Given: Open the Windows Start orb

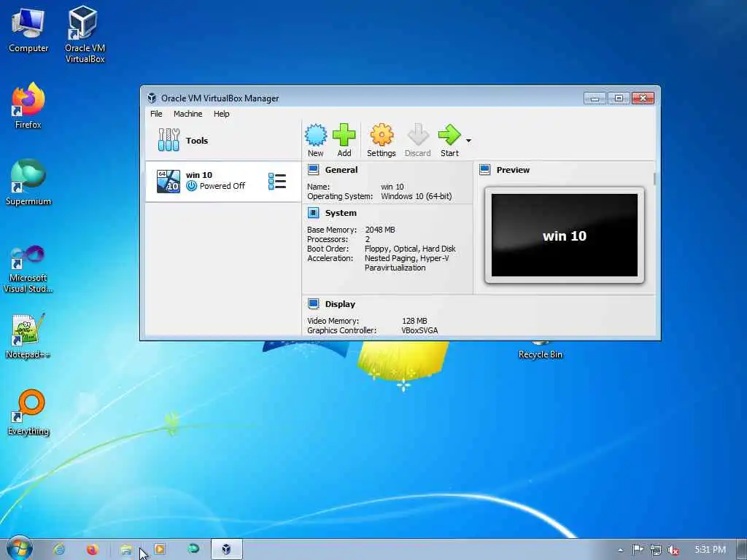Looking at the screenshot, I should tap(20, 548).
